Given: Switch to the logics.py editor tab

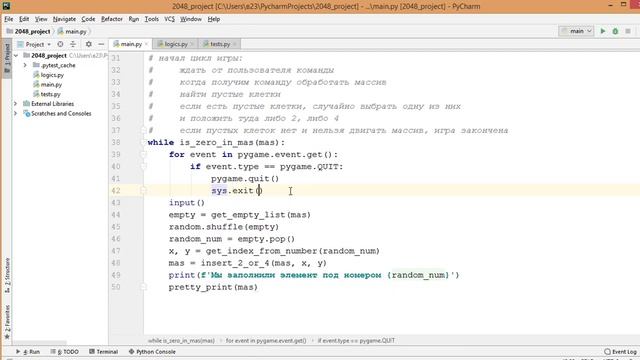Looking at the screenshot, I should tap(176, 44).
